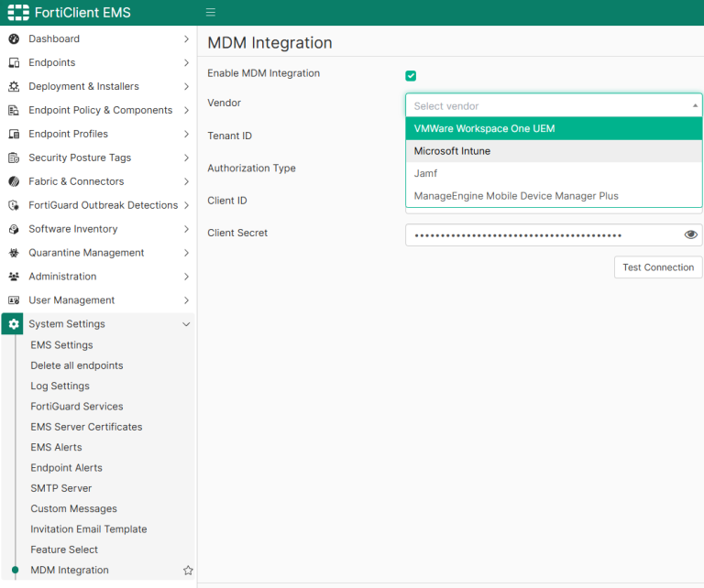The width and height of the screenshot is (704, 588).
Task: Click the Software Inventory icon
Action: coord(14,229)
